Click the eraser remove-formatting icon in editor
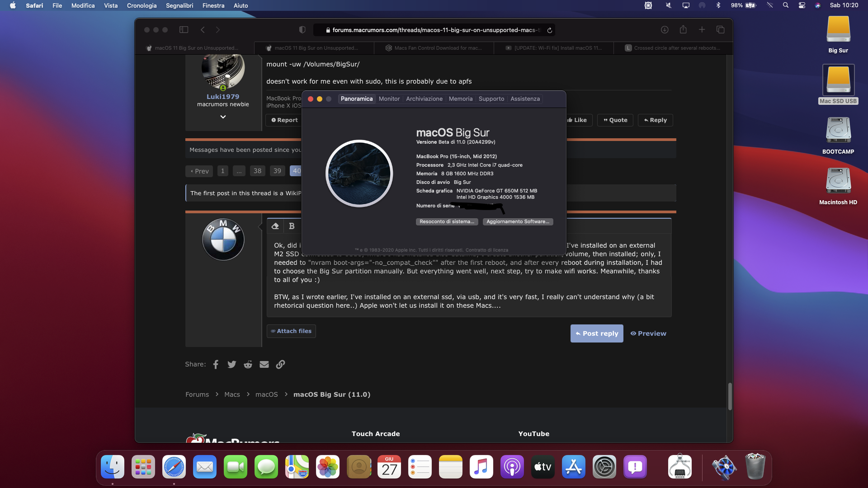This screenshot has height=488, width=868. pos(275,226)
